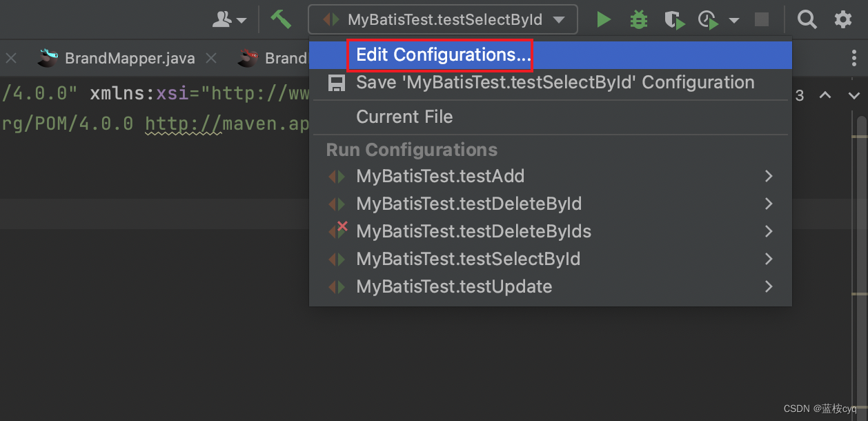
Task: Open IDE settings gear icon
Action: 843,19
